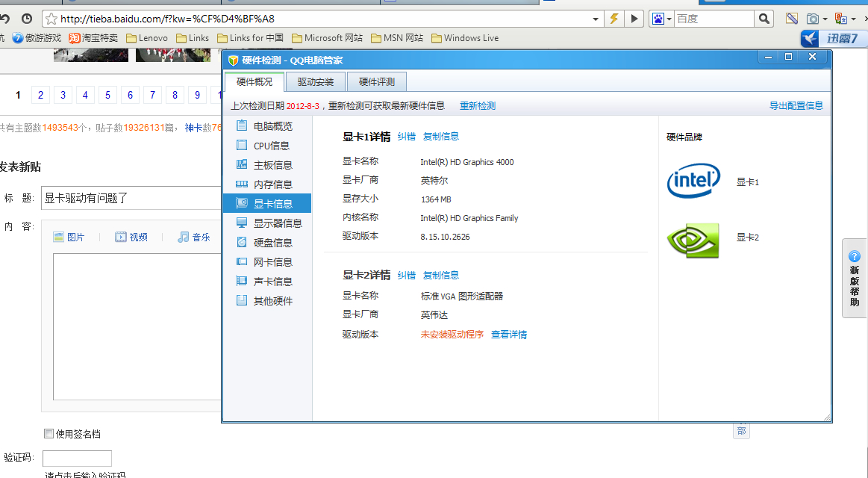Click the bookmark star in address bar
The width and height of the screenshot is (868, 478).
[51, 19]
